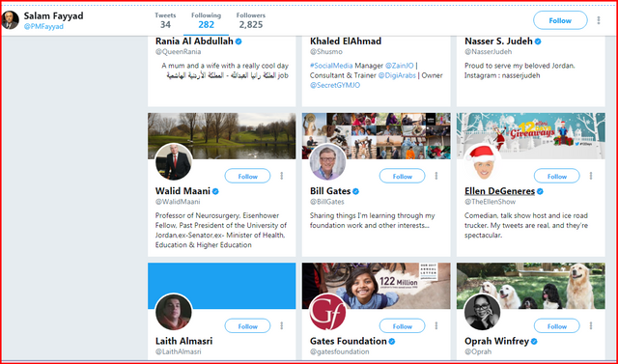
Task: Switch to the Tweets tab
Action: [x=165, y=20]
